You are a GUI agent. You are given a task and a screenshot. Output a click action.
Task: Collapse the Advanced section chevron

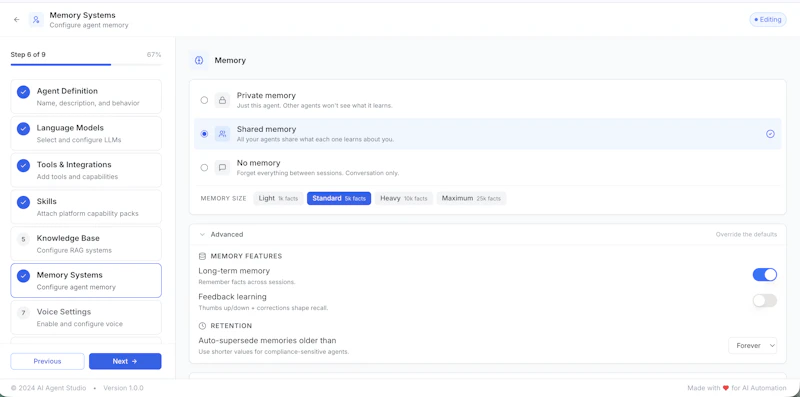pyautogui.click(x=202, y=235)
